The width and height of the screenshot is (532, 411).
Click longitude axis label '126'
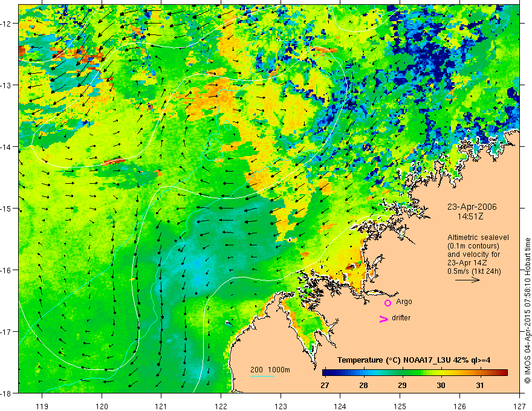[x=459, y=406]
